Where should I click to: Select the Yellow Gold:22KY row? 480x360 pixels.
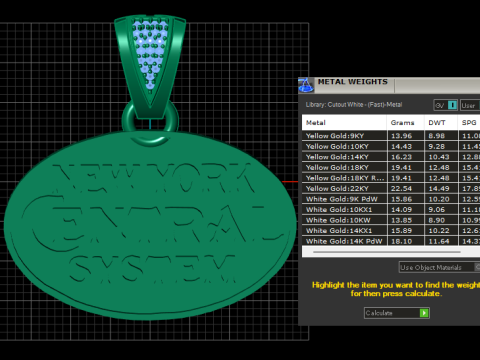(391, 188)
